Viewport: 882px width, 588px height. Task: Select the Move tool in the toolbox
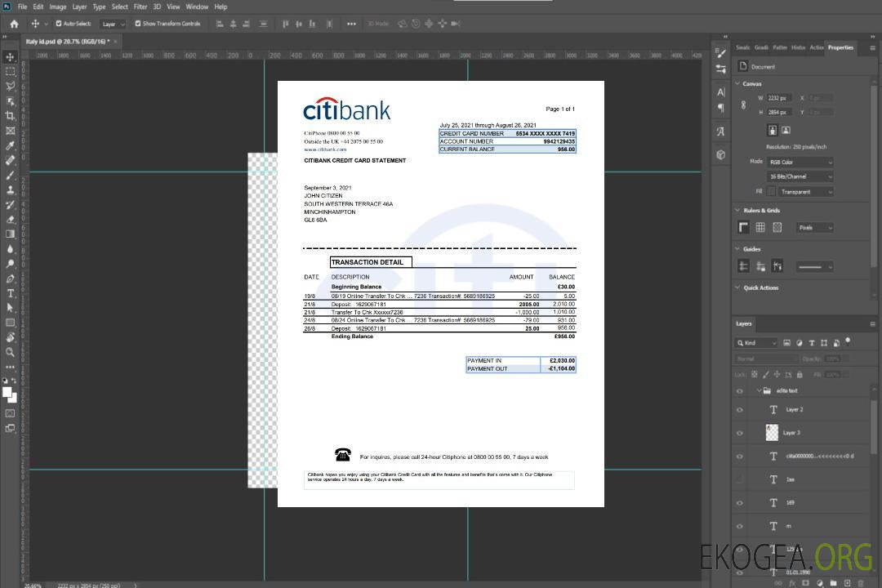click(x=10, y=57)
